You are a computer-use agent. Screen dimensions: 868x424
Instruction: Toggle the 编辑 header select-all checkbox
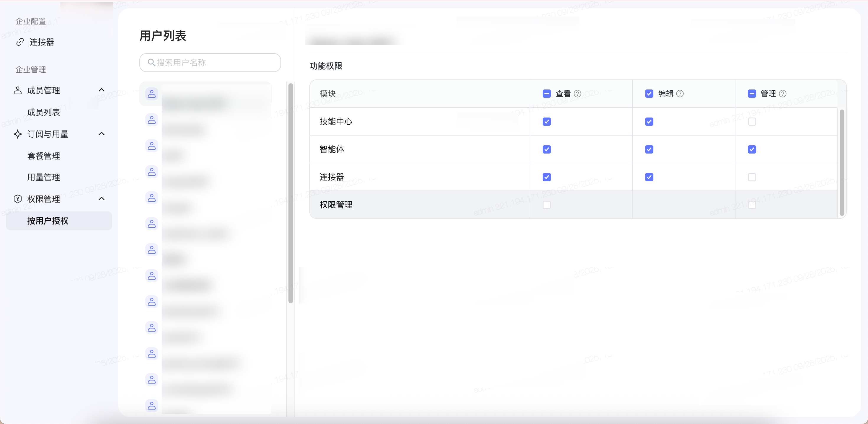coord(649,94)
